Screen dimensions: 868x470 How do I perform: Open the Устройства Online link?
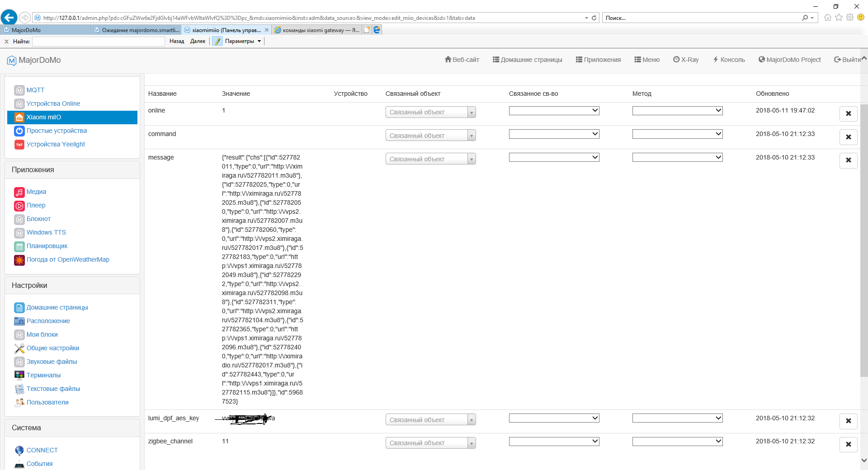point(53,103)
